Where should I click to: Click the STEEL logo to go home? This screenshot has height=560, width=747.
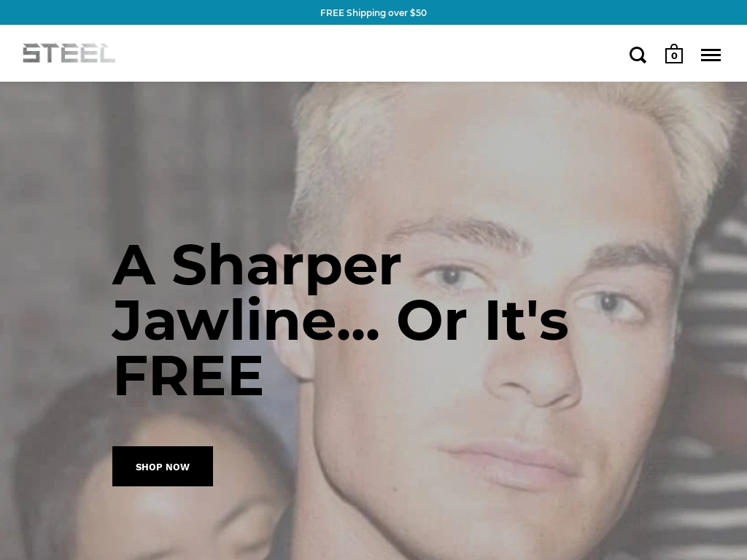(x=69, y=52)
